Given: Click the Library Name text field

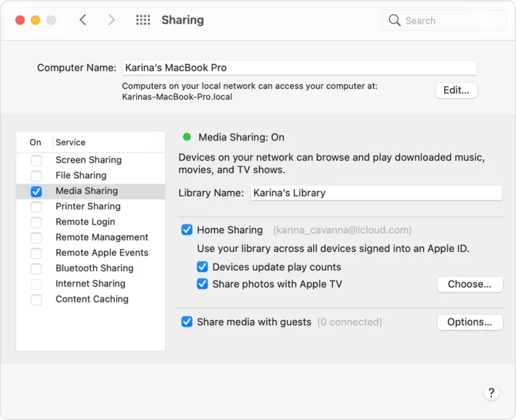Looking at the screenshot, I should point(376,193).
